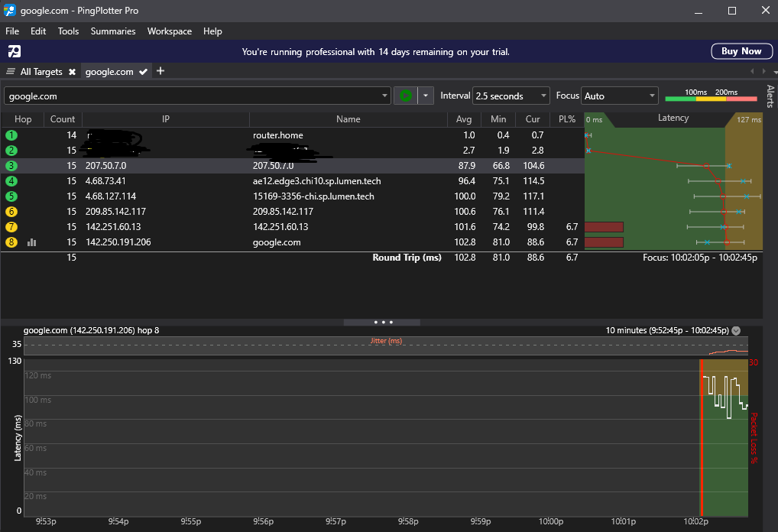Viewport: 778px width, 532px height.
Task: Open the 10 minutes timeline range chevron
Action: coord(736,331)
